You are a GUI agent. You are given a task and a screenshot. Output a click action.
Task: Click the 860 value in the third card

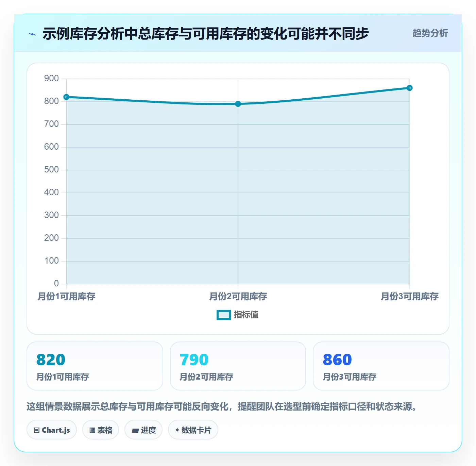point(337,360)
